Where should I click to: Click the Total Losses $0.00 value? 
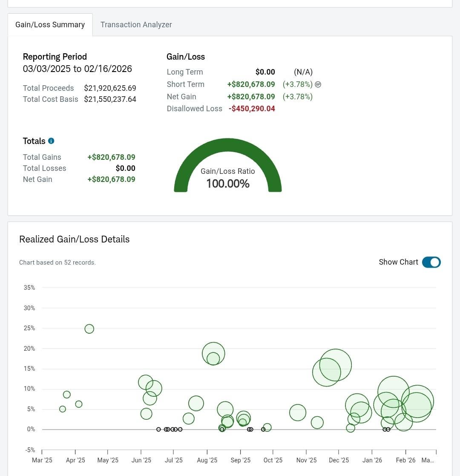click(x=125, y=168)
